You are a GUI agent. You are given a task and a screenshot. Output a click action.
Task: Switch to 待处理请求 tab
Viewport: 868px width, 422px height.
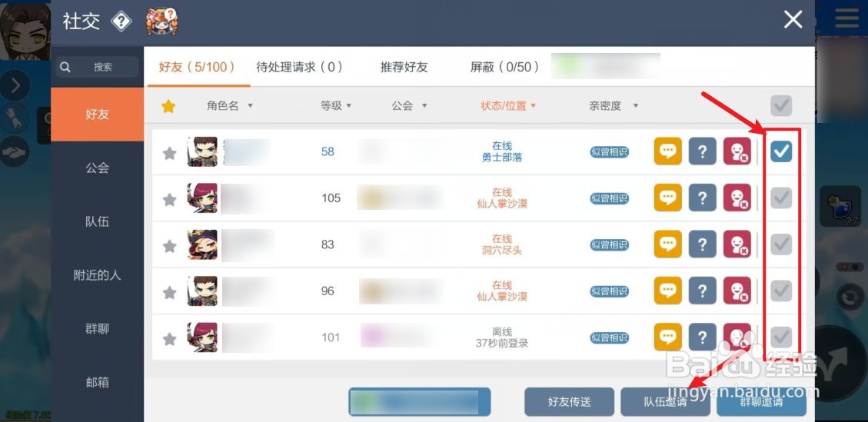point(300,67)
